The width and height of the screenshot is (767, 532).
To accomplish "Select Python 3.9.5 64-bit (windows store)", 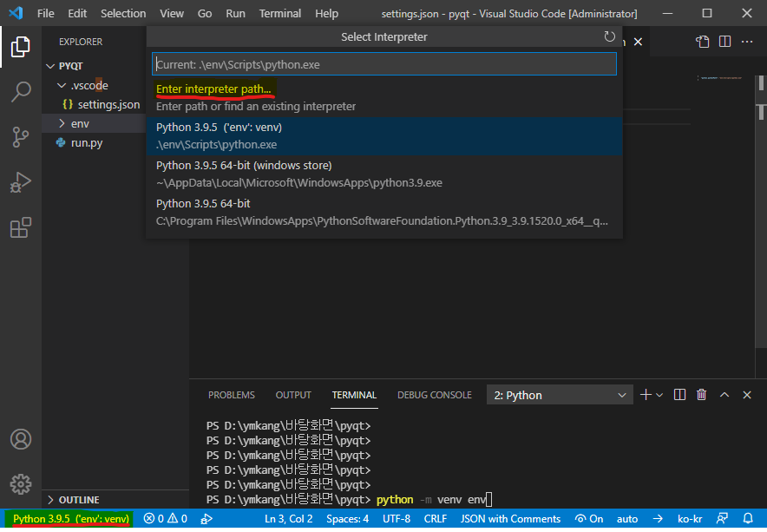I will (384, 174).
